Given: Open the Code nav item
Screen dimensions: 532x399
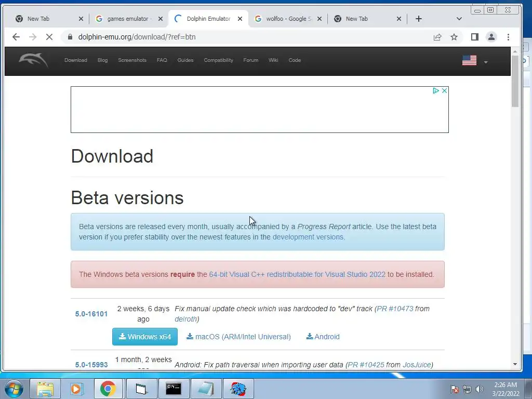Looking at the screenshot, I should click(295, 60).
